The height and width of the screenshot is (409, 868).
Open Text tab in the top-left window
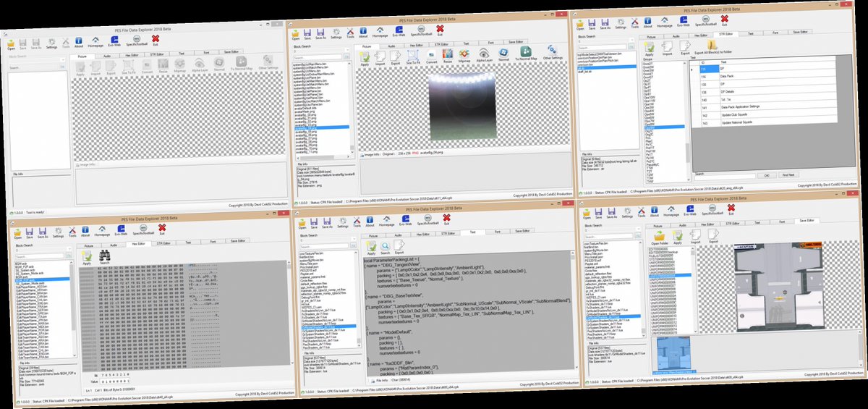click(181, 53)
